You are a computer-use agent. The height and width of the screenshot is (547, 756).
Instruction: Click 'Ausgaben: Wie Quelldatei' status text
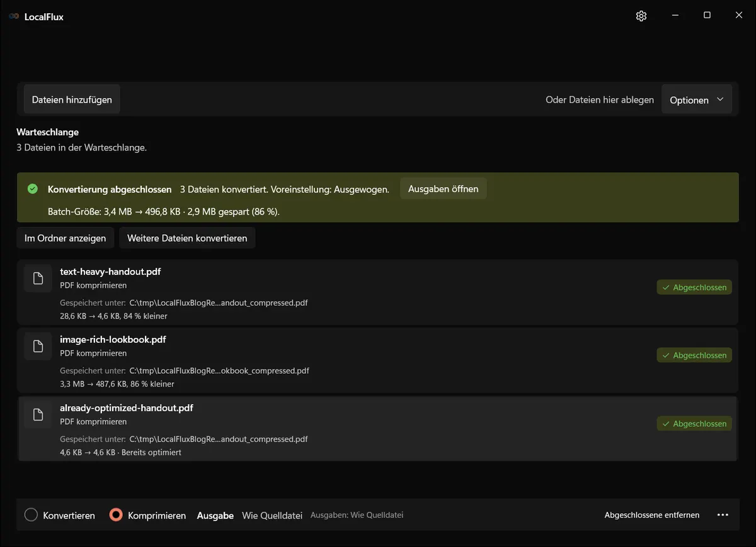[x=357, y=515]
